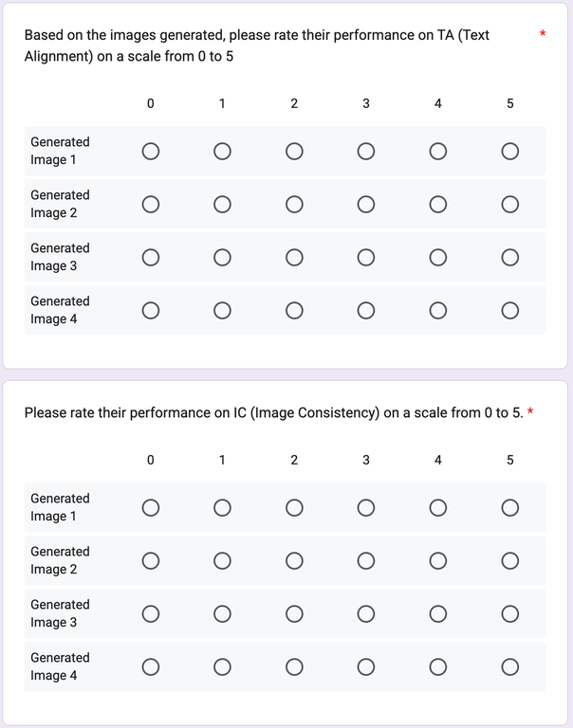Select TA score 3 for Generated Image 2
This screenshot has height=728, width=573.
click(x=366, y=205)
